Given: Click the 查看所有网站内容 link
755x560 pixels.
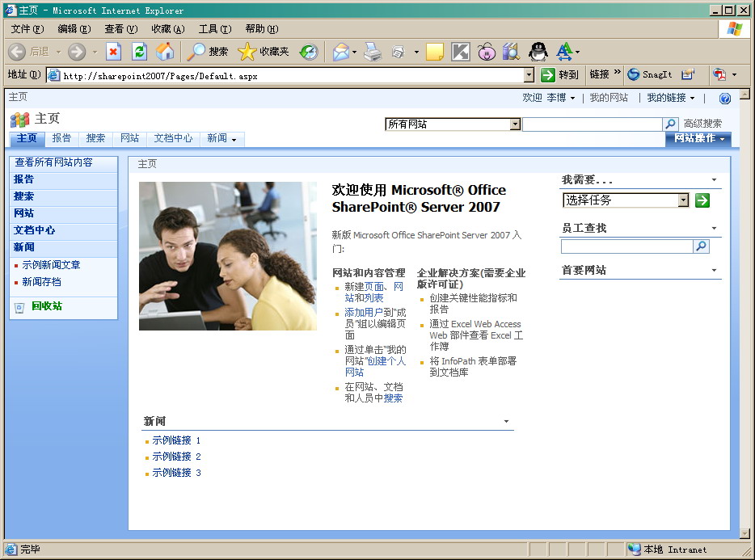Looking at the screenshot, I should [x=53, y=162].
